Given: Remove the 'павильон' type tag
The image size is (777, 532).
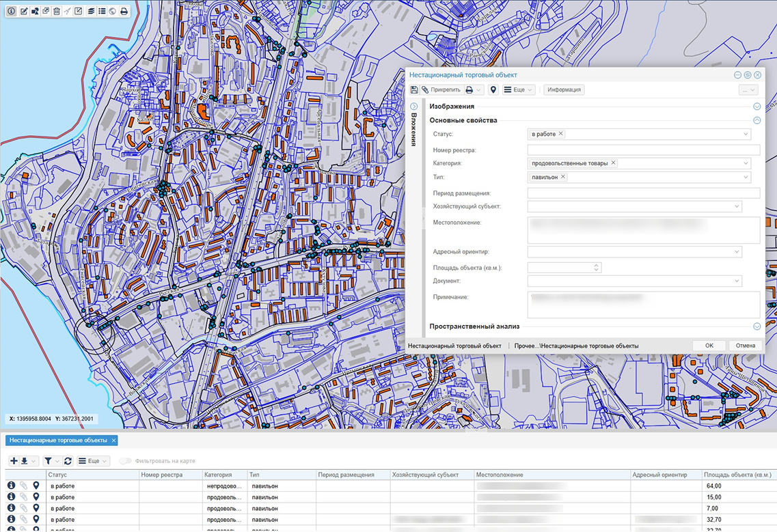Looking at the screenshot, I should 563,177.
